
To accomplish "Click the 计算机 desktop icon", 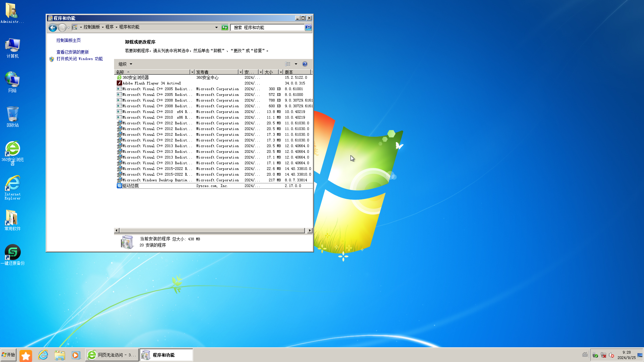I will coord(12,48).
